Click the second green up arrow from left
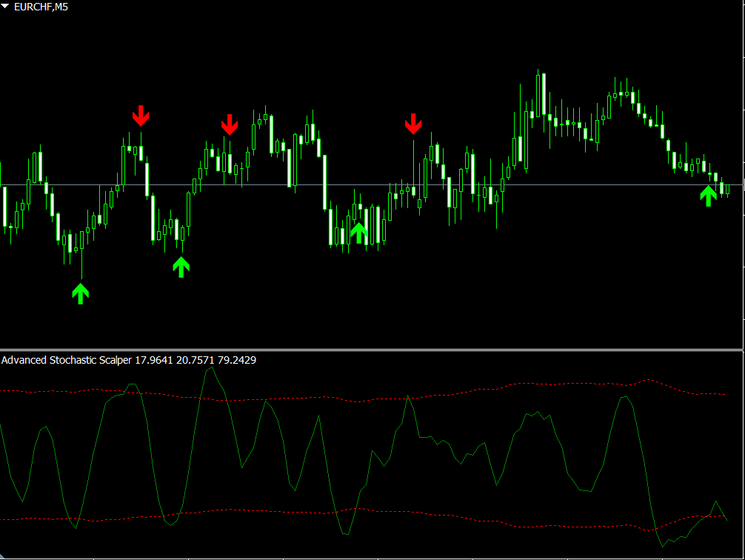 pyautogui.click(x=181, y=267)
